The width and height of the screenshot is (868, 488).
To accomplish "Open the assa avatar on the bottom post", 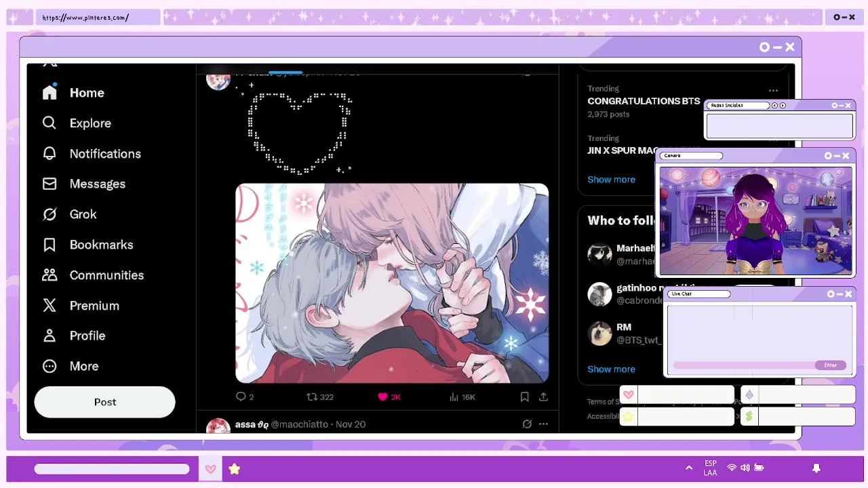I will [218, 426].
